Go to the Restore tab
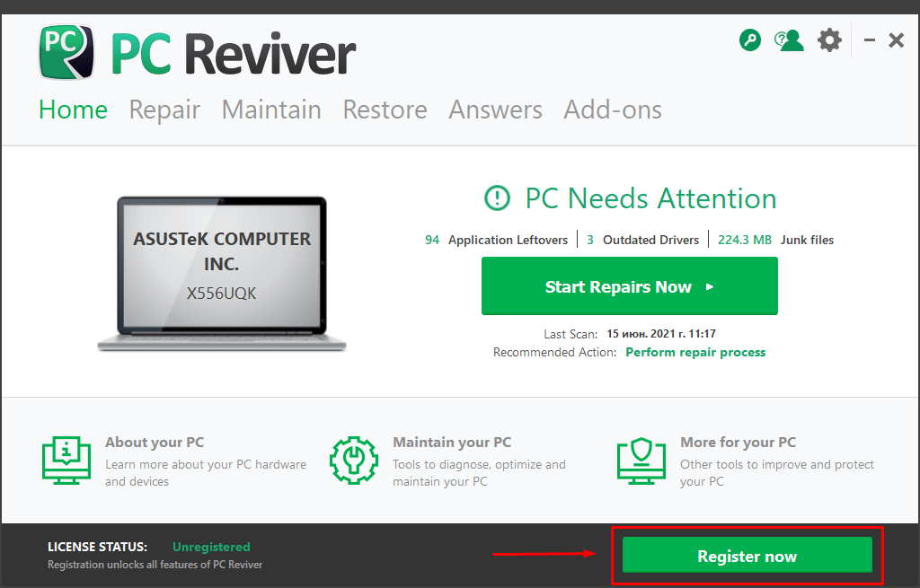Image resolution: width=920 pixels, height=588 pixels. click(385, 110)
